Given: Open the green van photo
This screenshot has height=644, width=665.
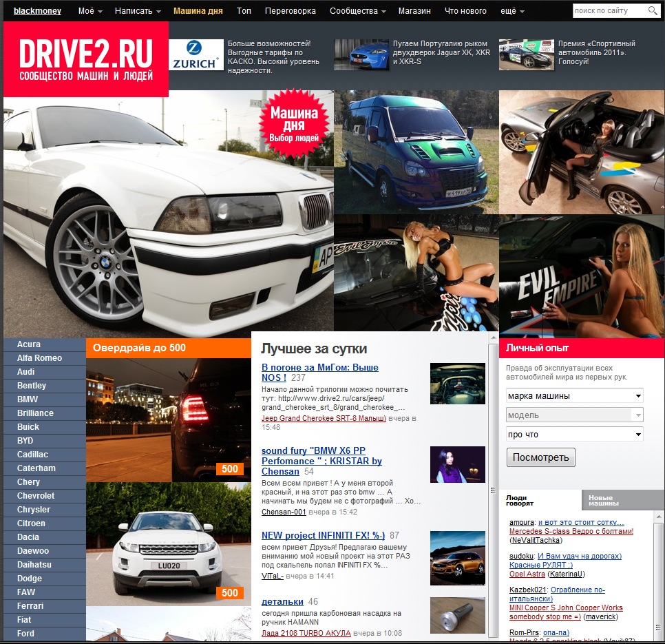Looking at the screenshot, I should click(x=416, y=152).
